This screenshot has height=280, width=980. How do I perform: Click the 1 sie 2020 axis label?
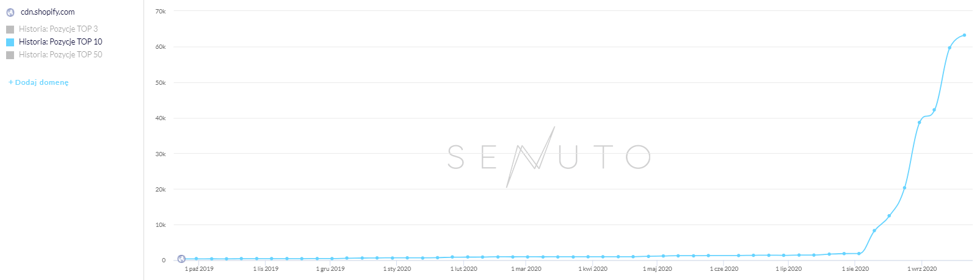[x=855, y=268]
